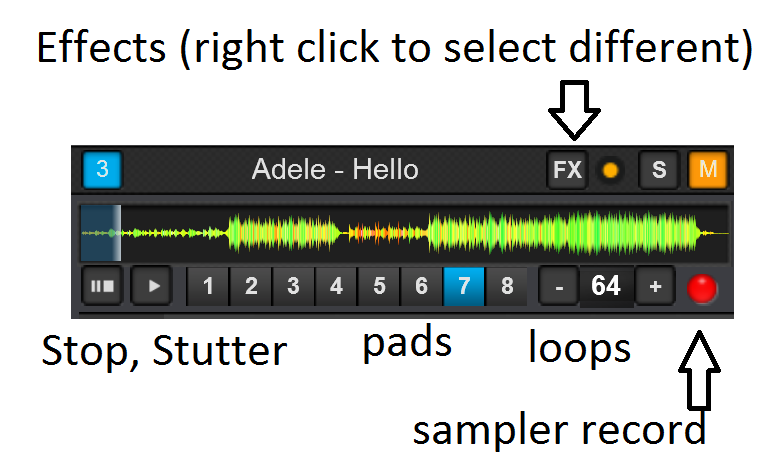
Task: Click the highlighted pad 7
Action: 464,287
